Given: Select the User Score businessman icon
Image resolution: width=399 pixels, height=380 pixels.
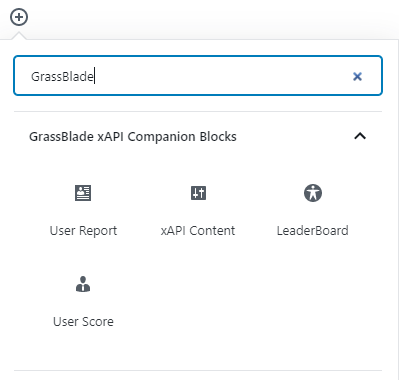Looking at the screenshot, I should 83,284.
